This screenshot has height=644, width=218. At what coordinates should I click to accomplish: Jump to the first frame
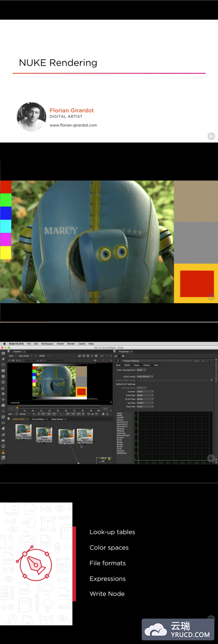(x=43, y=414)
